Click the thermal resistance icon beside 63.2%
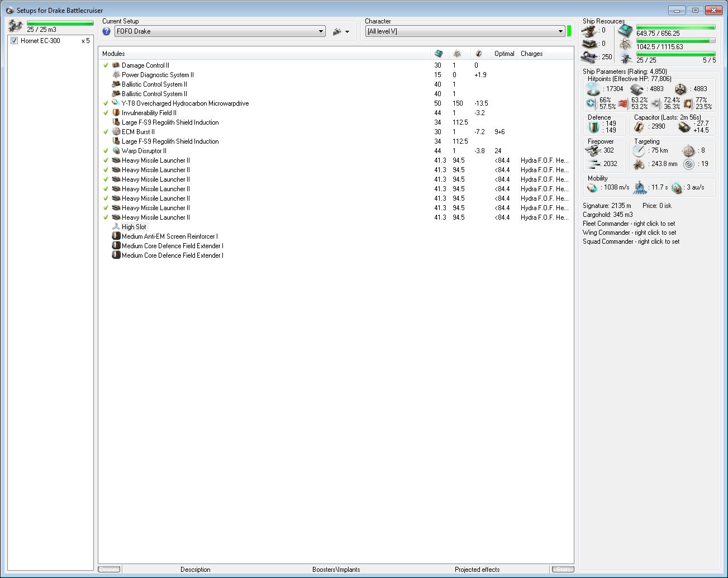 coord(624,103)
